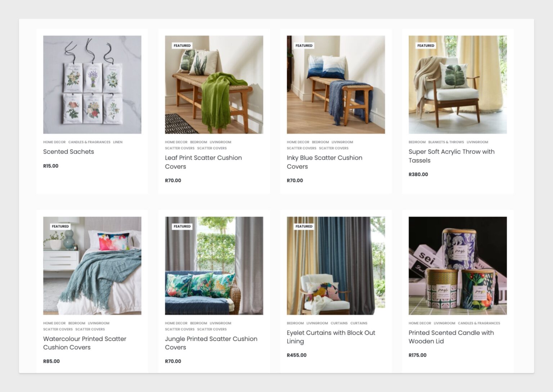Open the Scented Sachets product image
The width and height of the screenshot is (553, 392).
pos(92,85)
